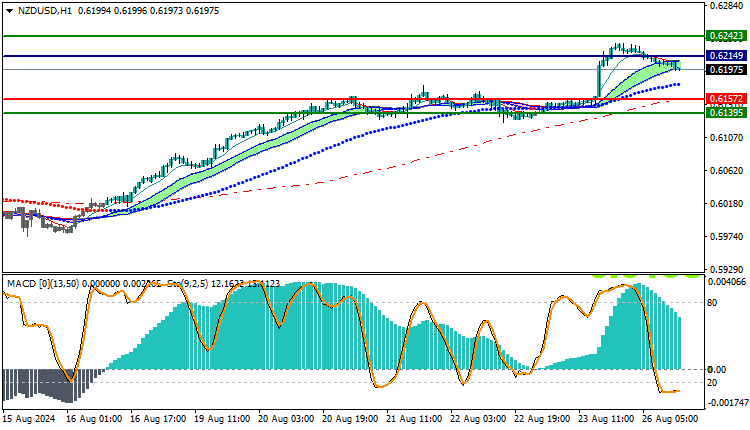Select the 21 Aug 11:00 time axis label
Screen dimensions: 750x430
415,419
